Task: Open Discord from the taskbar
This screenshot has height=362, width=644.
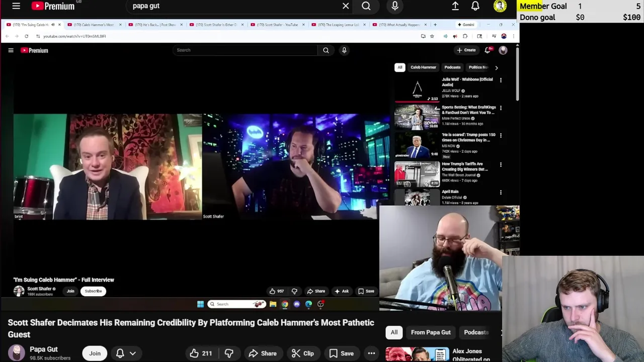Action: point(297,304)
